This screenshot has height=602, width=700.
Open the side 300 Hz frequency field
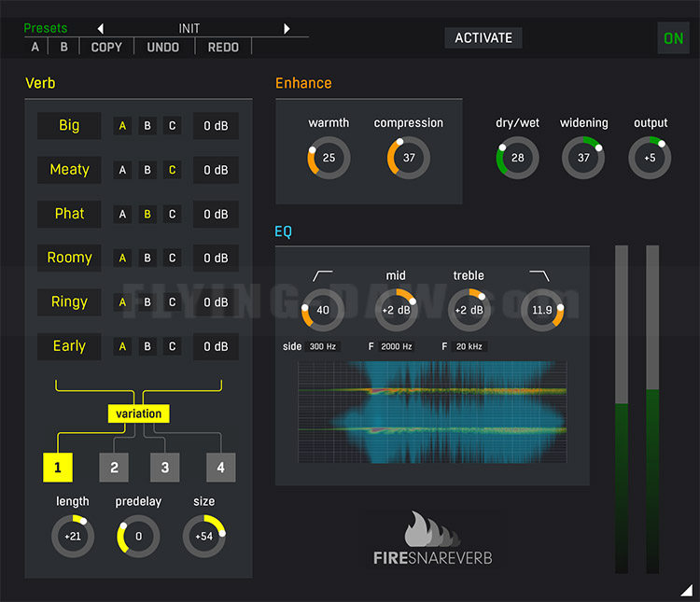[323, 346]
